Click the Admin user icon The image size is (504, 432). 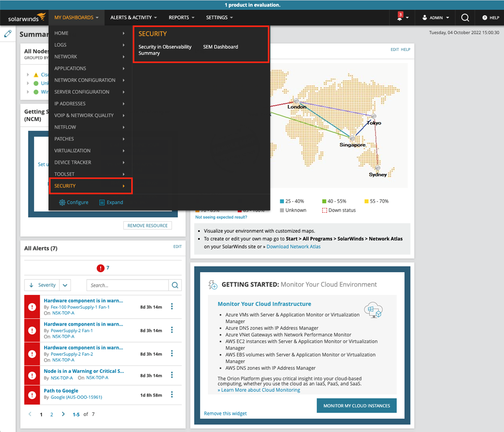(x=425, y=17)
